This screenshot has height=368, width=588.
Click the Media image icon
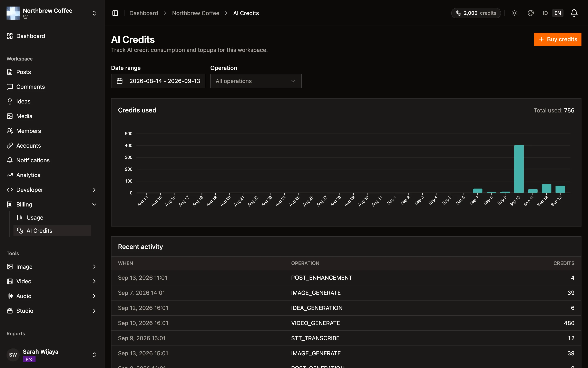click(x=10, y=116)
